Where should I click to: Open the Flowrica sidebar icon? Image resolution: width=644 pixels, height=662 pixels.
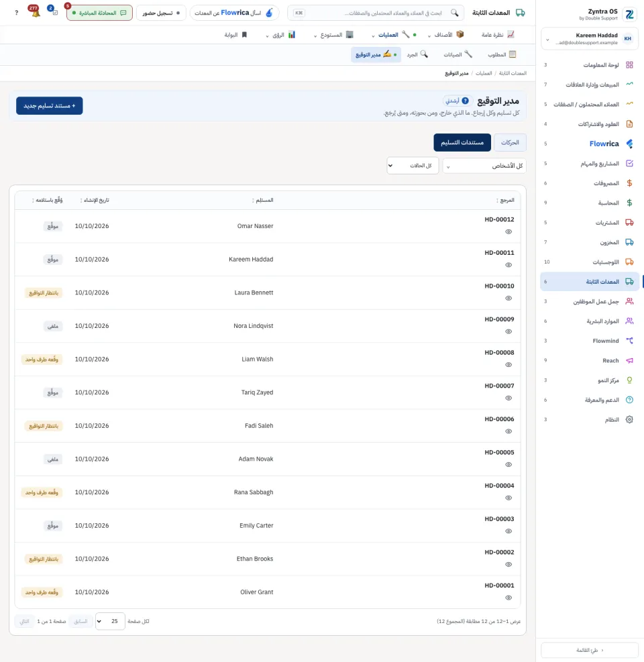[x=629, y=144]
